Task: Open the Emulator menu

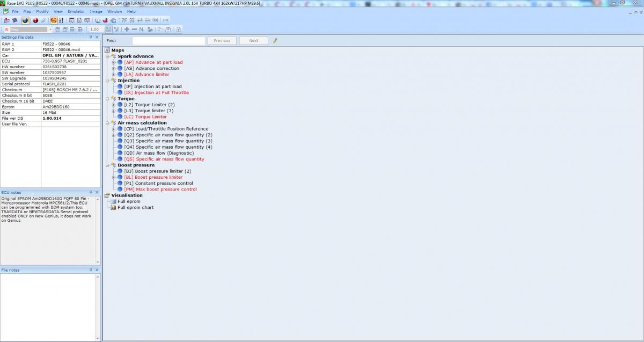Action: [x=76, y=11]
